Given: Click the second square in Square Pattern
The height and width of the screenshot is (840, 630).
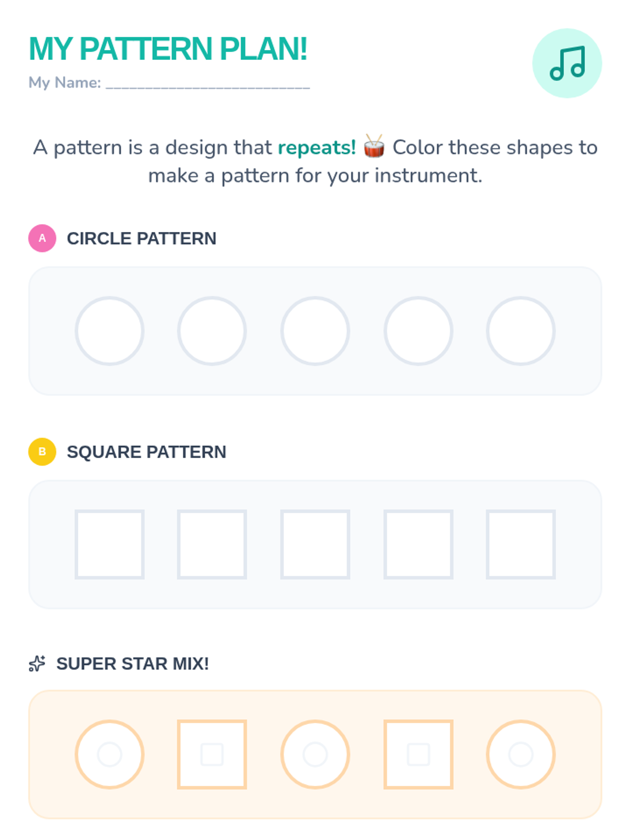Looking at the screenshot, I should point(212,544).
